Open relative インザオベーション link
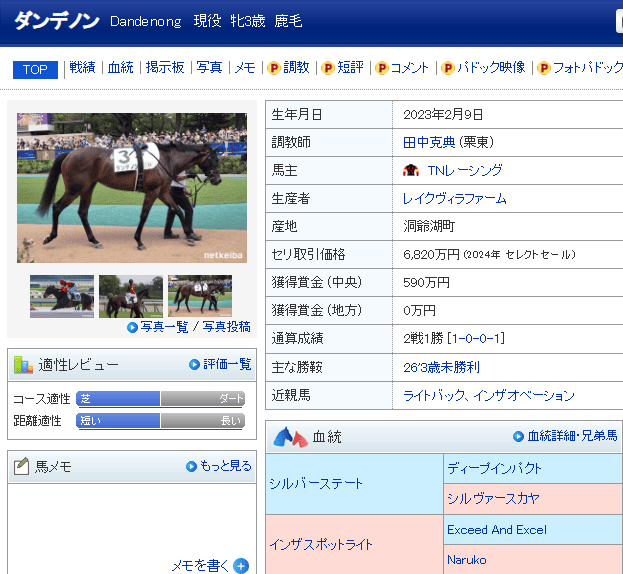This screenshot has height=574, width=623. click(524, 395)
